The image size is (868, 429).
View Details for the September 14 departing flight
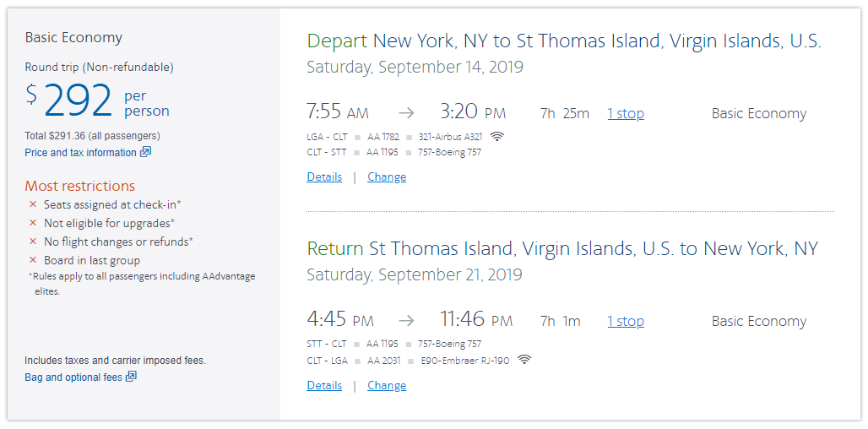[324, 176]
